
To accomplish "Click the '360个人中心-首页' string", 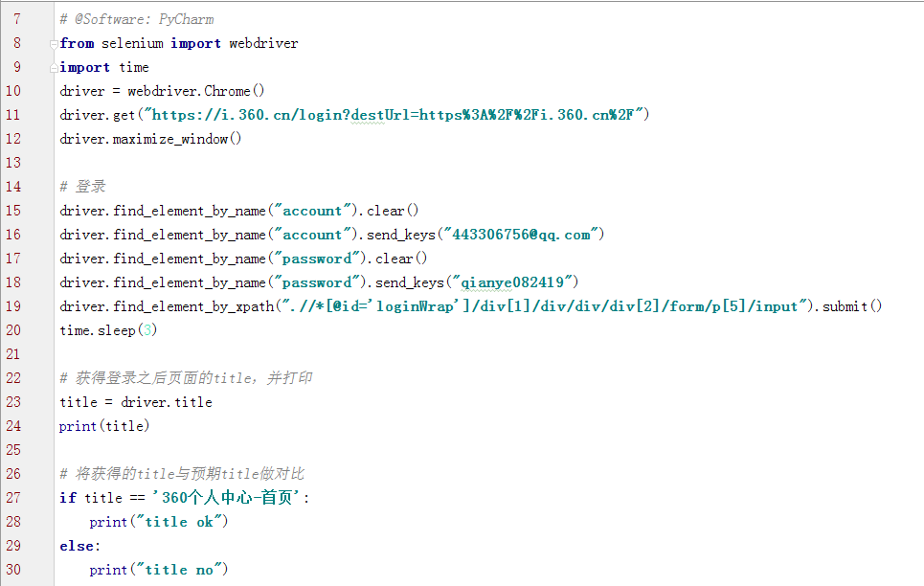I will (x=227, y=498).
